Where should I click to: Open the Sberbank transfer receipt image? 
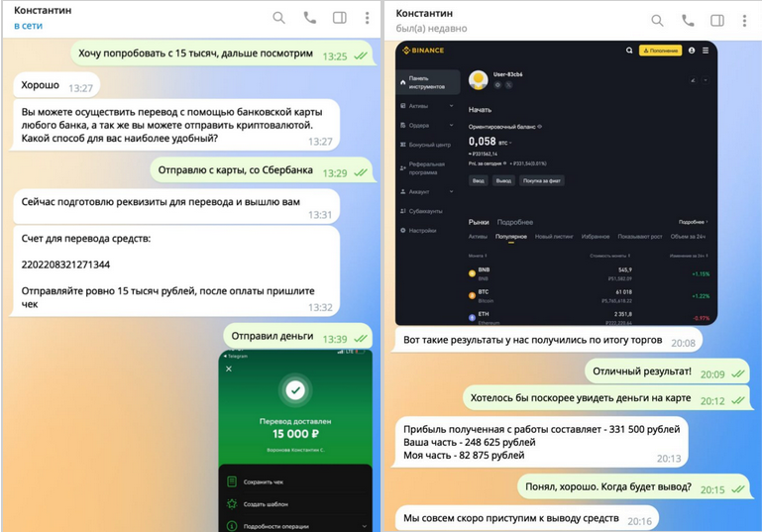click(295, 440)
